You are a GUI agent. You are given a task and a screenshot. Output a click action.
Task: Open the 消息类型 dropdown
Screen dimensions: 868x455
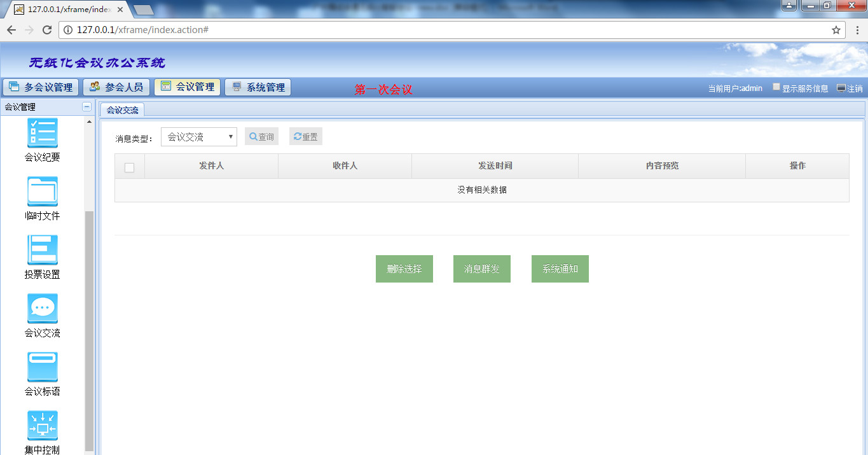pos(198,137)
